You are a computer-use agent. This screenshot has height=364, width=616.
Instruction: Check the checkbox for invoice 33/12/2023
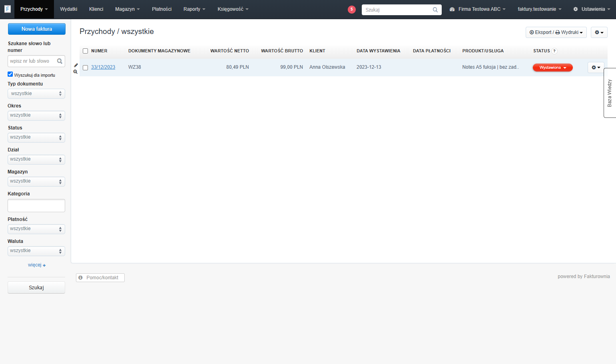point(85,68)
